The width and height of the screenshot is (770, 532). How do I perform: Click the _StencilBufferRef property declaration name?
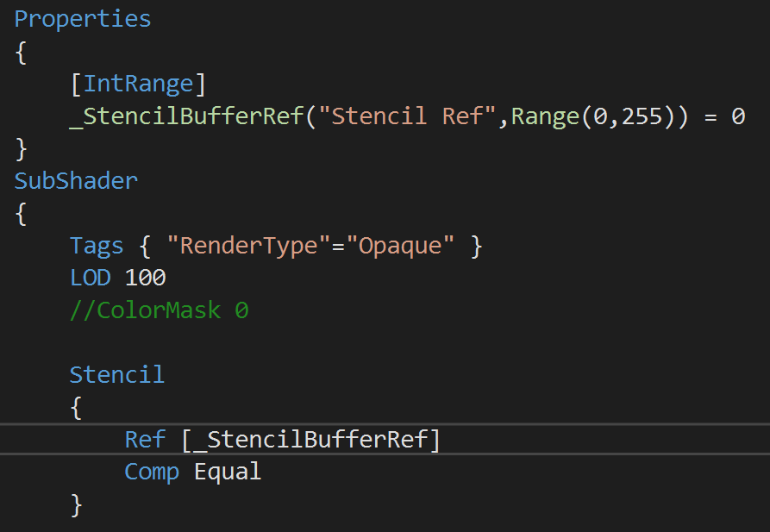186,116
